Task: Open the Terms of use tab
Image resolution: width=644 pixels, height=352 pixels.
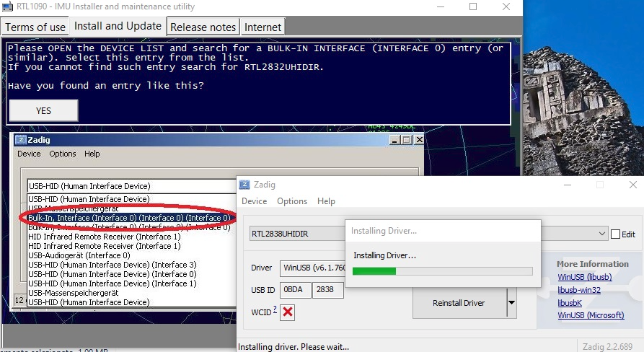Action: coord(35,27)
